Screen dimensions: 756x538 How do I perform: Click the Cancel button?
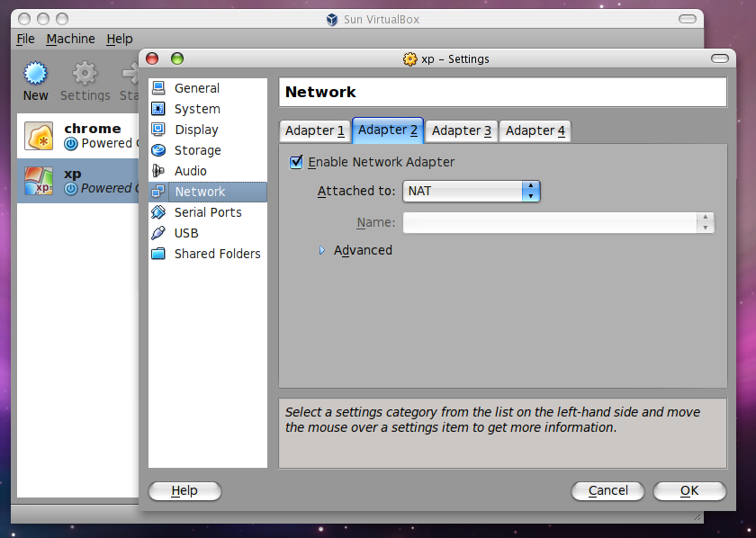coord(607,490)
